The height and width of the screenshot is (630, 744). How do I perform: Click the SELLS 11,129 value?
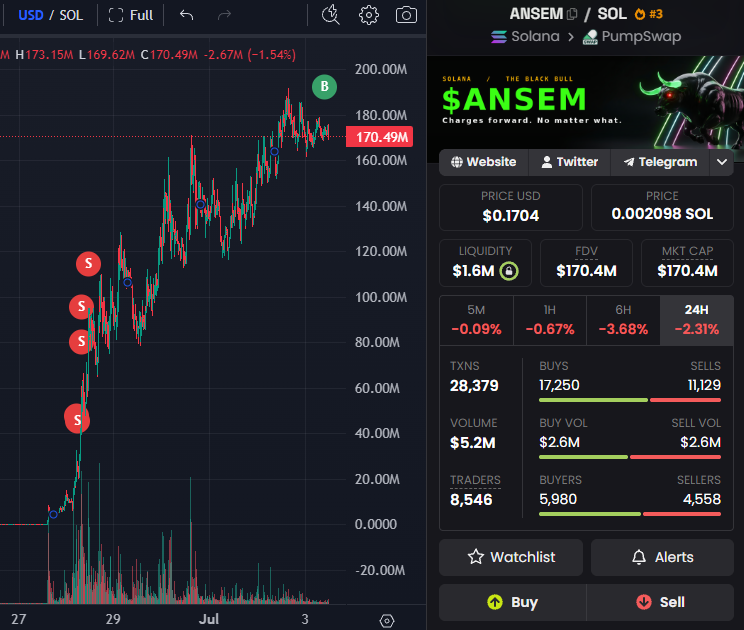click(704, 385)
